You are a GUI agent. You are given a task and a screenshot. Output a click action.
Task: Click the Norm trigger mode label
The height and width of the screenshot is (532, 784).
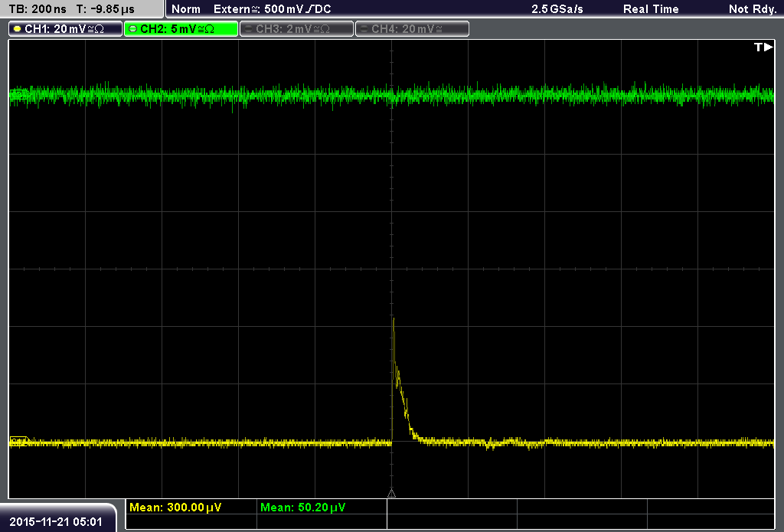tap(186, 9)
